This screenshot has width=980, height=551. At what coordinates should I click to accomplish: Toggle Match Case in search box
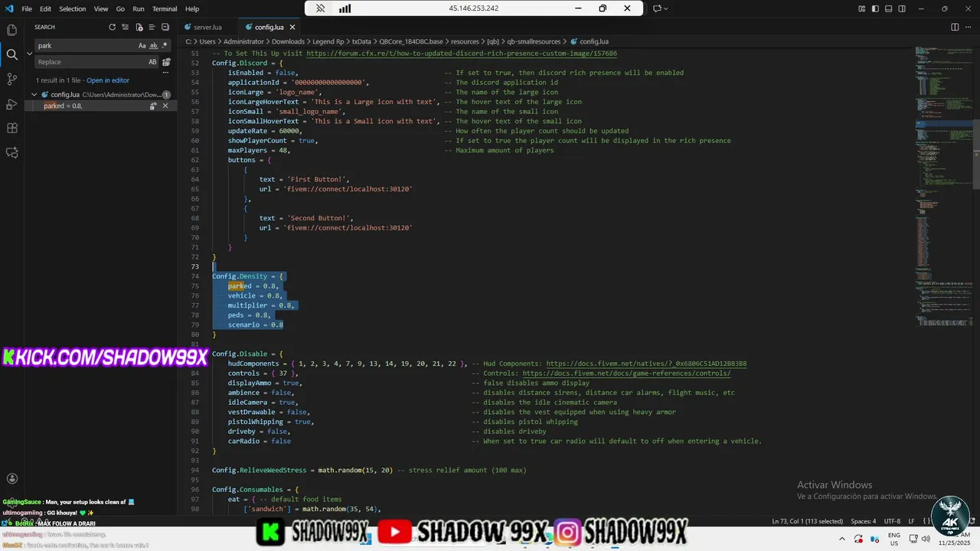142,46
